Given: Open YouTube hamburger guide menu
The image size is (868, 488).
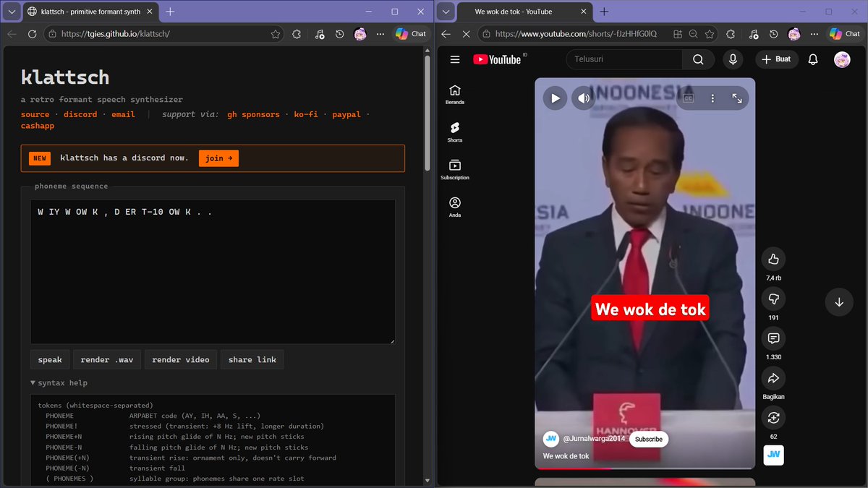Looking at the screenshot, I should pos(455,59).
